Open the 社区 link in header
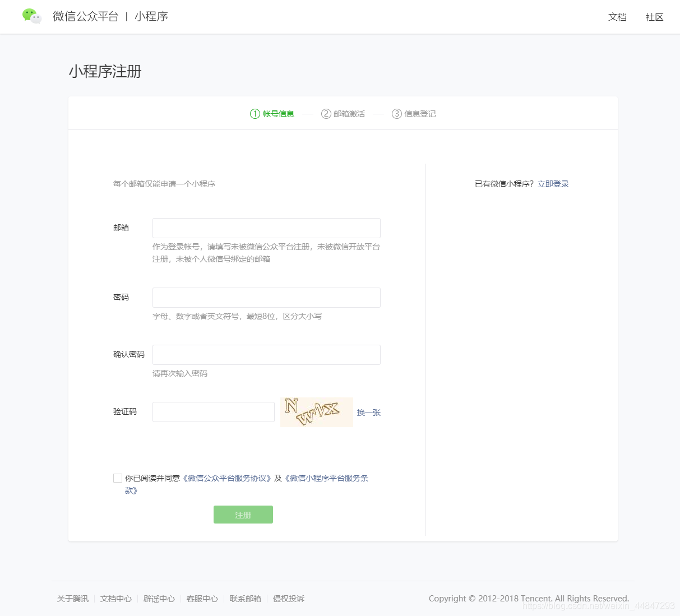680x616 pixels. point(654,17)
